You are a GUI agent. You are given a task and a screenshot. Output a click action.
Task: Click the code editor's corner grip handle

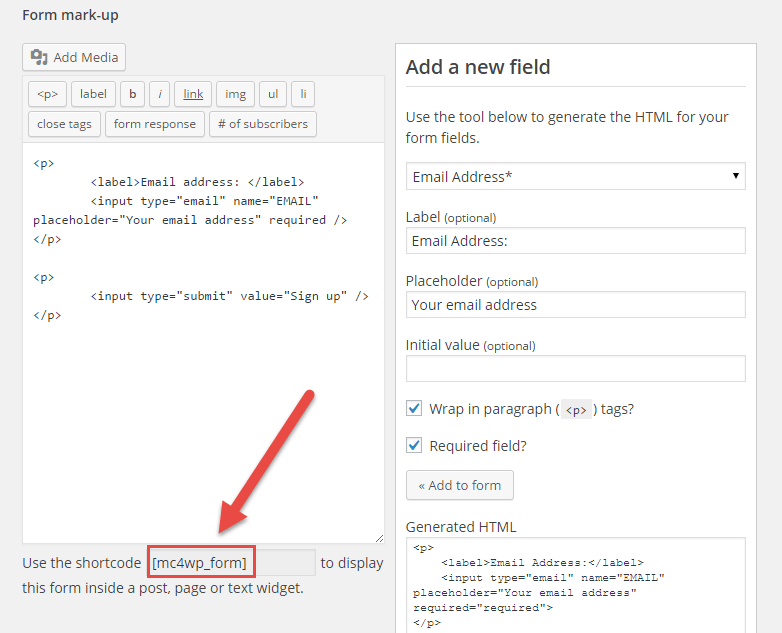380,538
